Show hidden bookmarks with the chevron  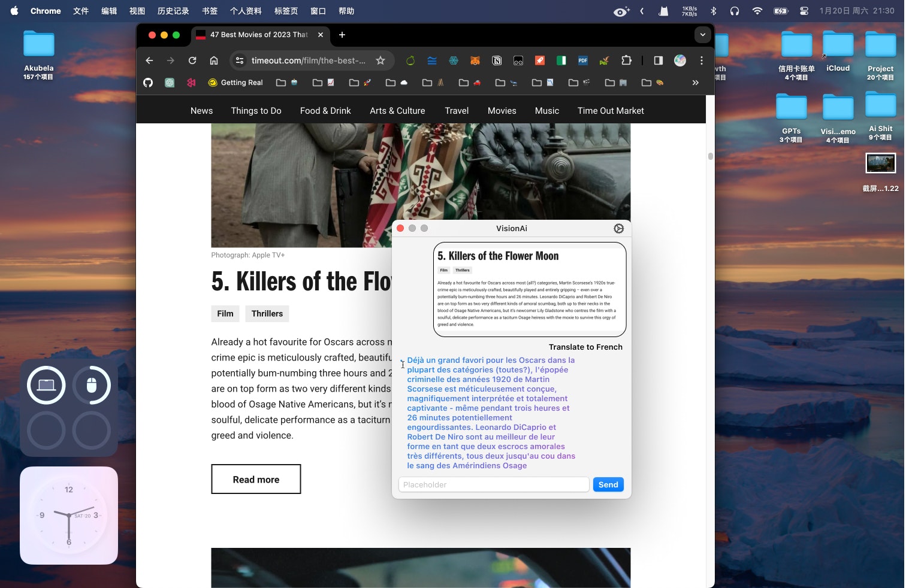[696, 83]
